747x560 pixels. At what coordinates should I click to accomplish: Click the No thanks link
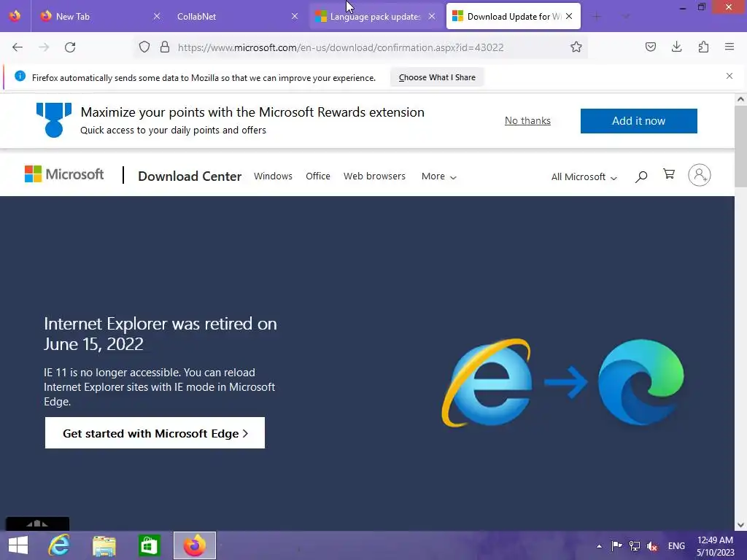(x=527, y=120)
